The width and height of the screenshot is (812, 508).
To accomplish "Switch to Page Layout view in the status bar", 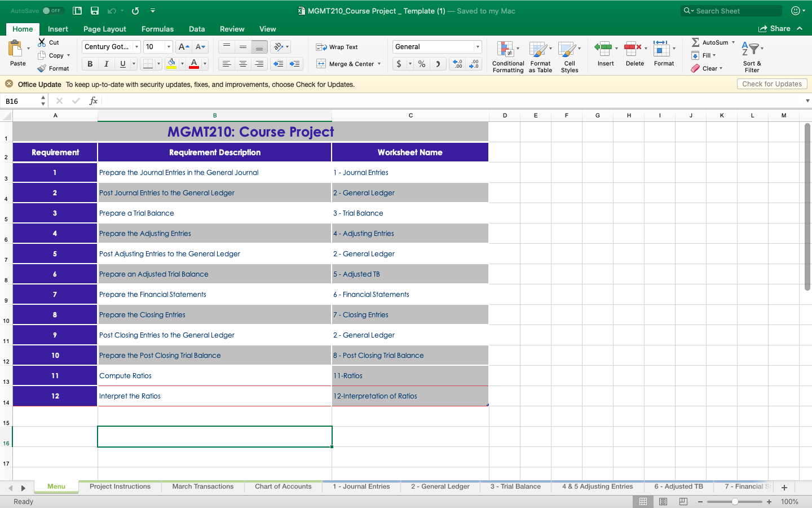I will 663,501.
